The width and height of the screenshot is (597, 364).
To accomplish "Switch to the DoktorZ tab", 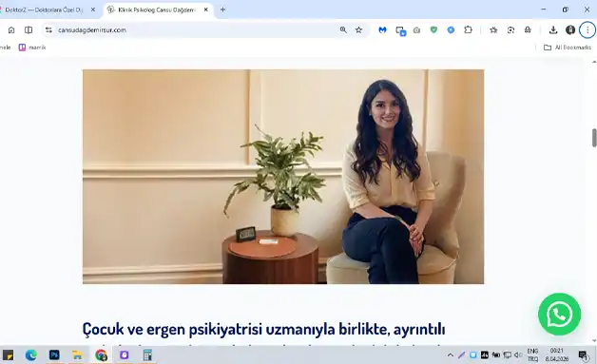I will [x=44, y=10].
